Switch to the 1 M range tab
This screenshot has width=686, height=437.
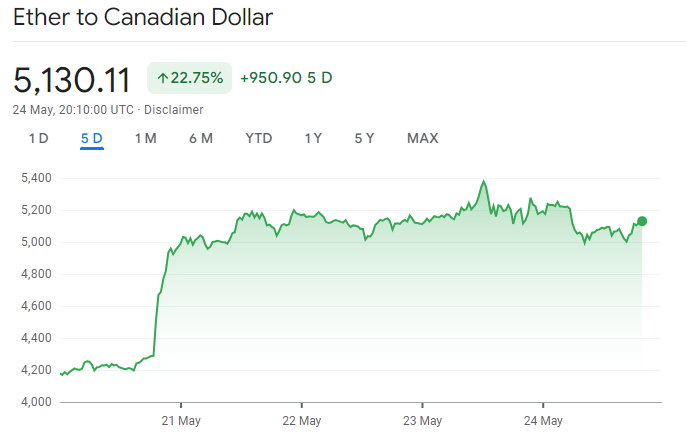(145, 138)
